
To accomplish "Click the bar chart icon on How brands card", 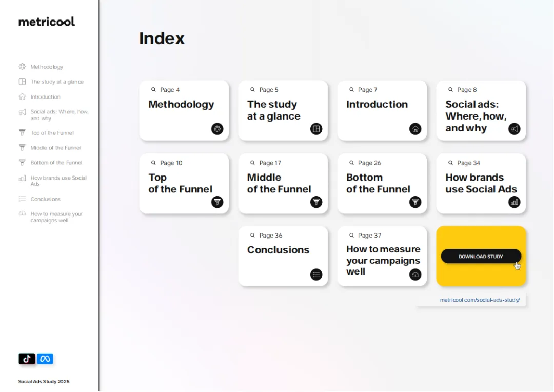I will pos(514,202).
